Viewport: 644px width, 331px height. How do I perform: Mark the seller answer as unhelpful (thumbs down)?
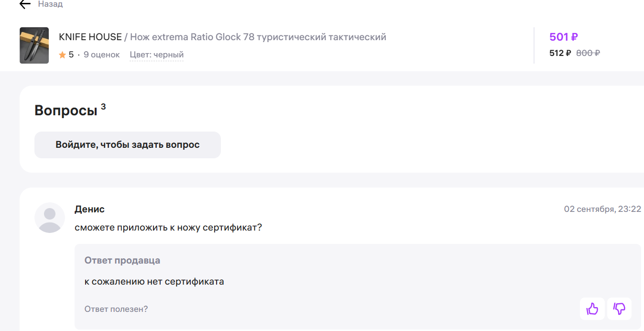[x=619, y=309]
